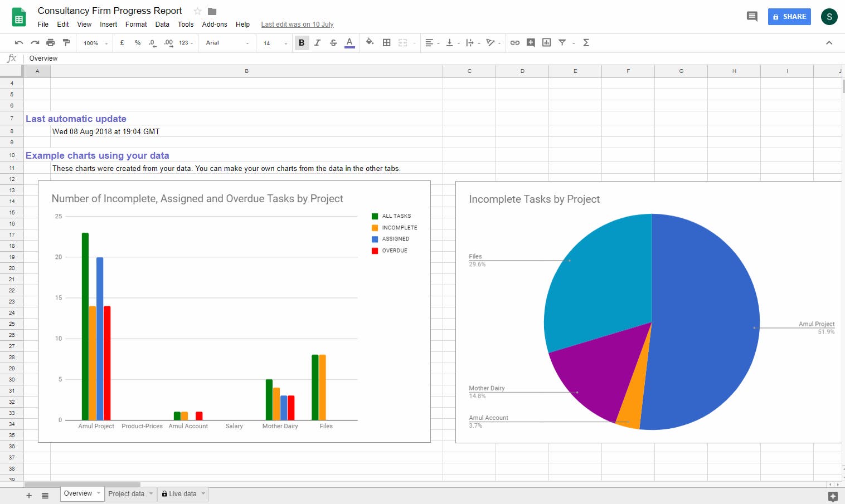Screen dimensions: 845x504
Task: Open the Insert menu
Action: (x=108, y=25)
